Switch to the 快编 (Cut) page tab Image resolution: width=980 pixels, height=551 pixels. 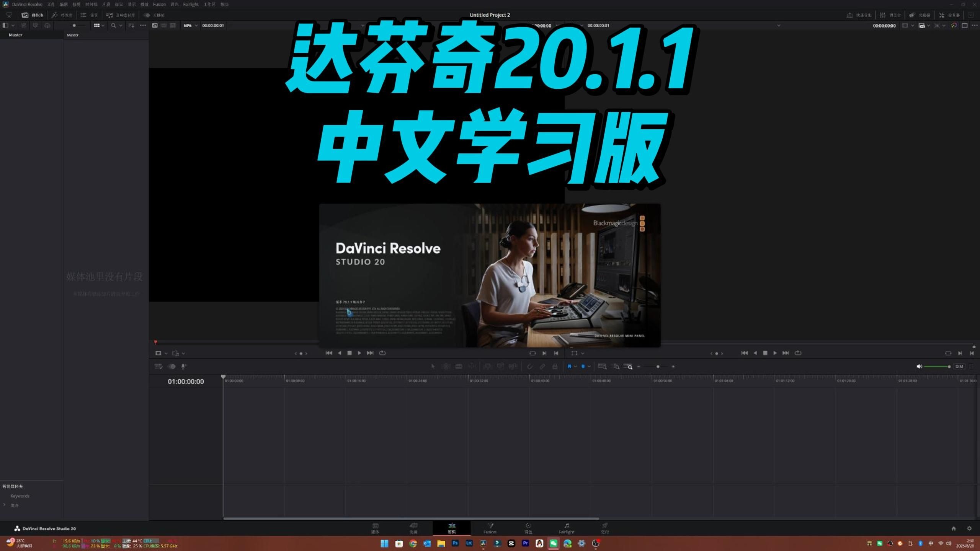pyautogui.click(x=413, y=528)
